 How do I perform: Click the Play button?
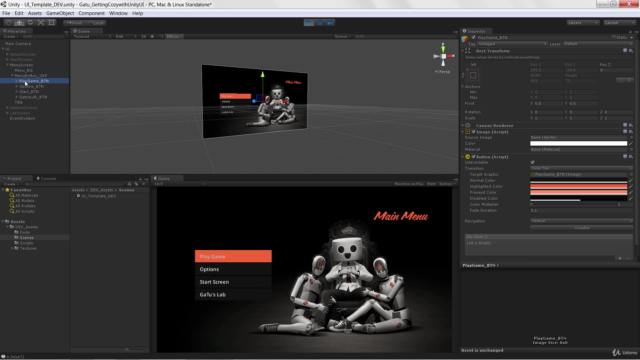coord(309,23)
